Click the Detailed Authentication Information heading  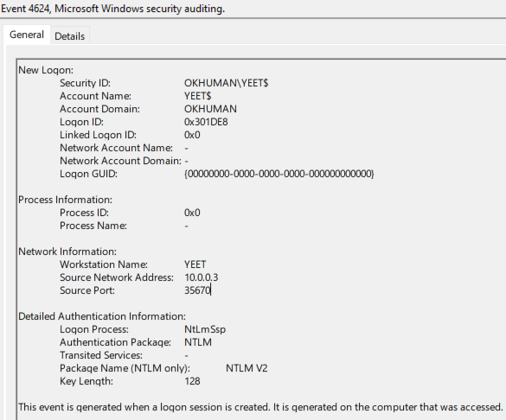point(102,316)
